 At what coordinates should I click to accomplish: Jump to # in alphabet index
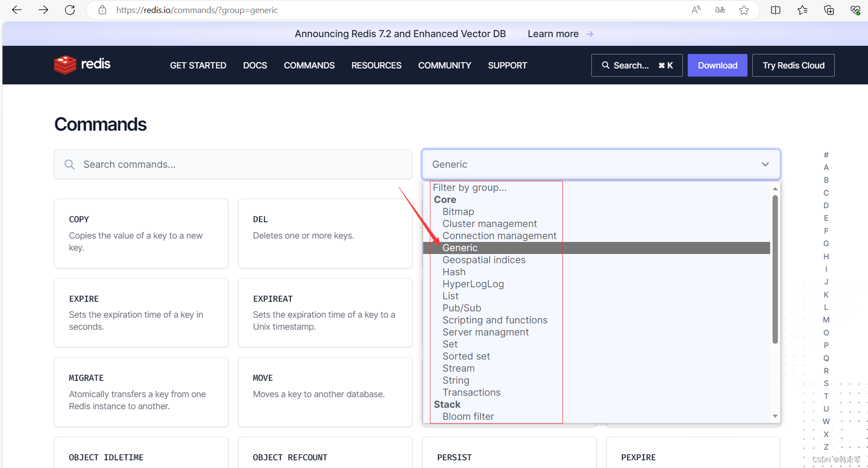tap(826, 155)
